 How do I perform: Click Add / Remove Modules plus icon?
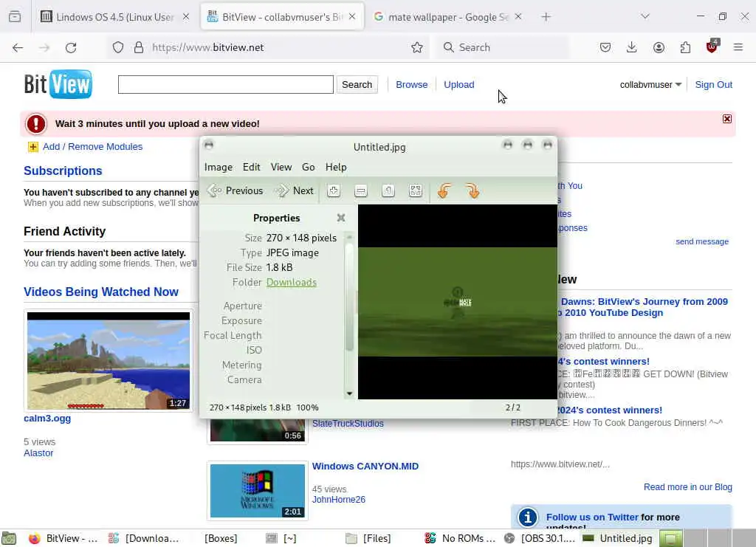pos(32,147)
